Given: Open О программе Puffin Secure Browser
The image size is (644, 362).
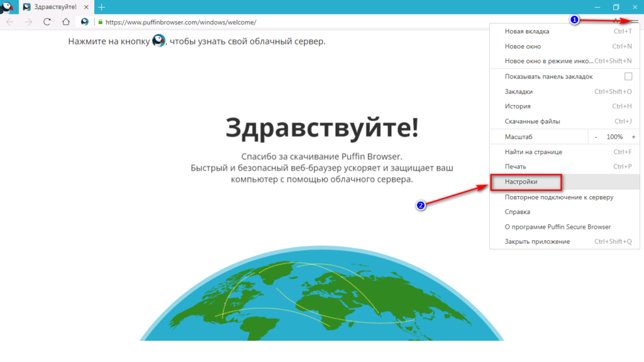Looking at the screenshot, I should 565,226.
